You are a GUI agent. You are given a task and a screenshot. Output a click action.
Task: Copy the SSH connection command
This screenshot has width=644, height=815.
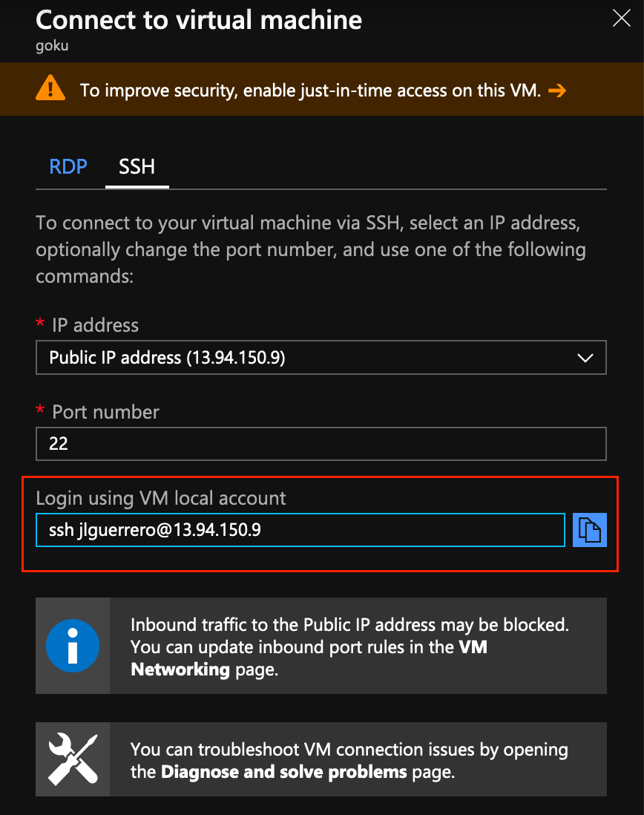tap(589, 529)
